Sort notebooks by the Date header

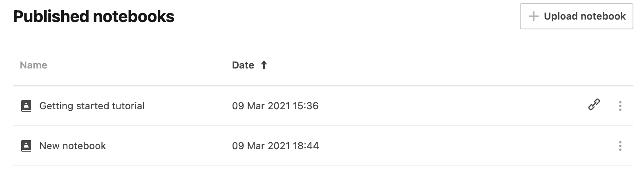[x=243, y=65]
